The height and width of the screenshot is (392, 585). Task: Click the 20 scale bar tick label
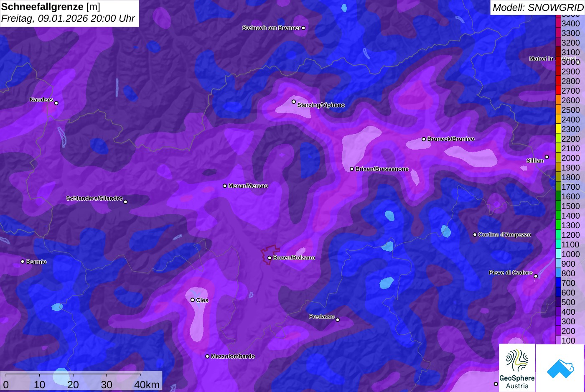[x=73, y=385]
